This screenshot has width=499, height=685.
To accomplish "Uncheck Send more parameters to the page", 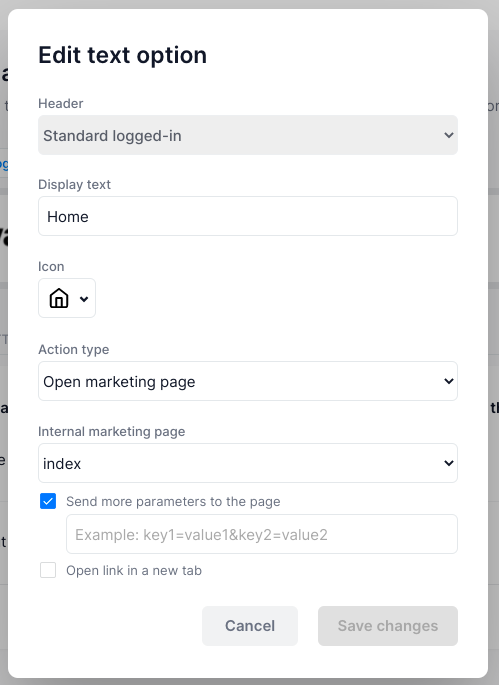I will [48, 501].
